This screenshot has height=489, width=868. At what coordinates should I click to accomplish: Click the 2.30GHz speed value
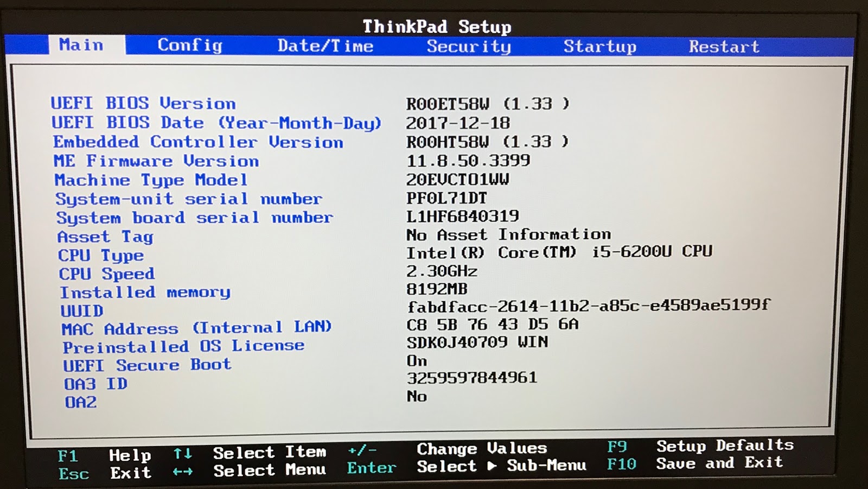[x=442, y=271]
